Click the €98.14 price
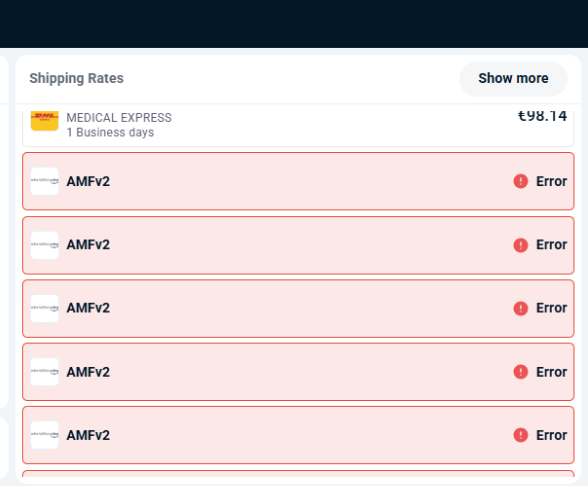This screenshot has height=486, width=588. tap(542, 116)
